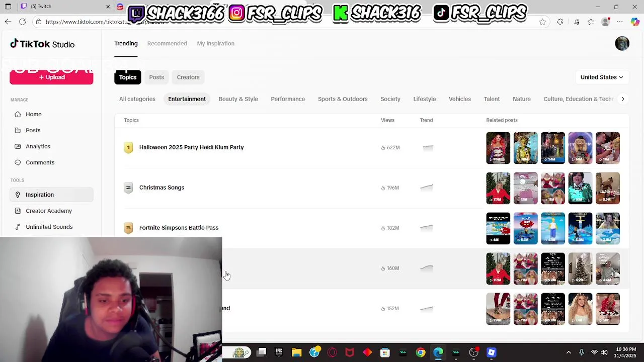Open File Explorer from taskbar

(x=296, y=352)
